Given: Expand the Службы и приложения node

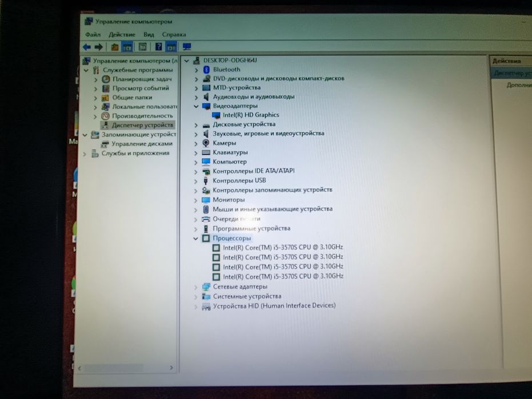Looking at the screenshot, I should (x=85, y=154).
